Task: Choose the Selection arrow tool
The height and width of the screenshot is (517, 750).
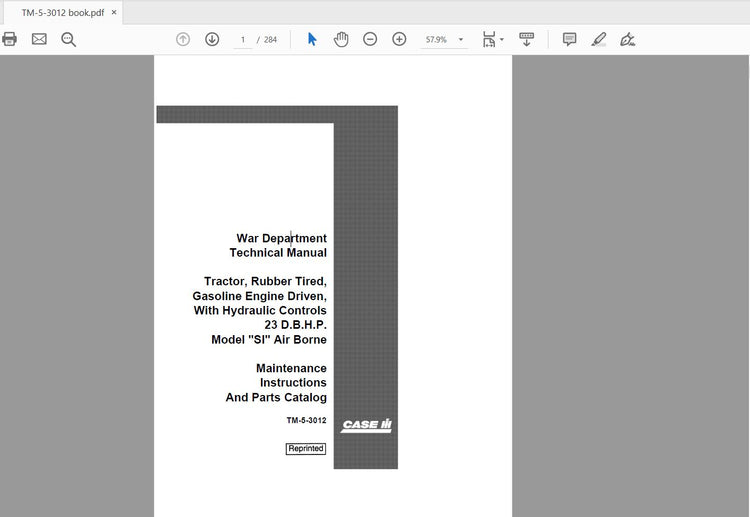Action: click(x=312, y=39)
